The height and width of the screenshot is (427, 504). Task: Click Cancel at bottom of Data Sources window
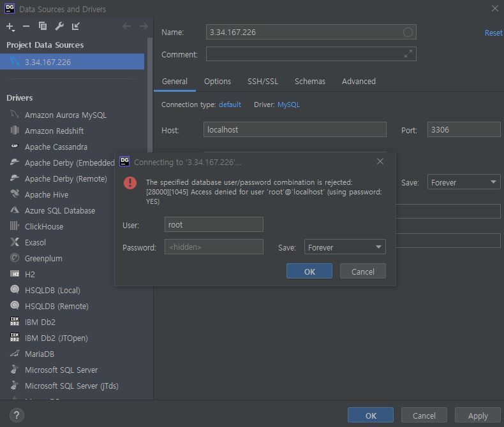(424, 415)
